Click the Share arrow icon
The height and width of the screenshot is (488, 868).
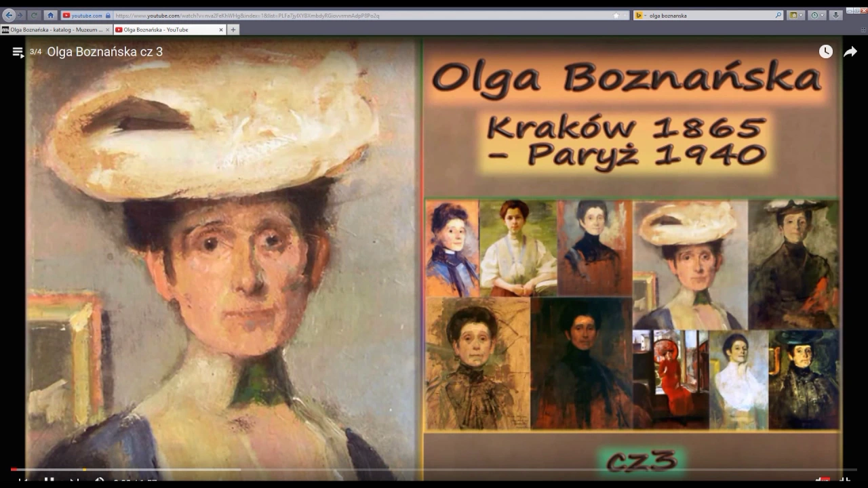click(850, 52)
